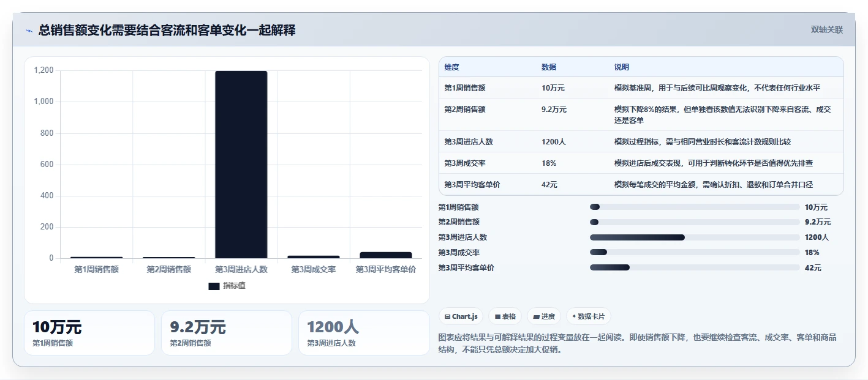Click the description starting 模拟过程指标
Screen dimensions: 868x380
703,142
